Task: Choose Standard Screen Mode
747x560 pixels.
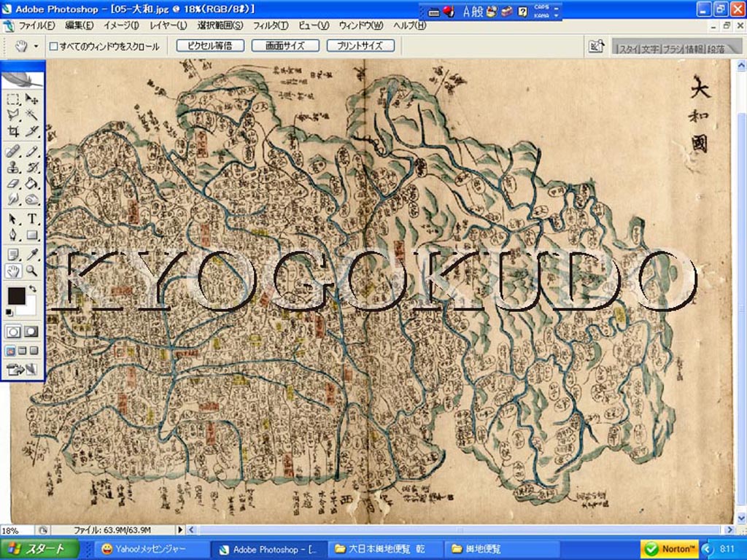Action: pos(10,351)
